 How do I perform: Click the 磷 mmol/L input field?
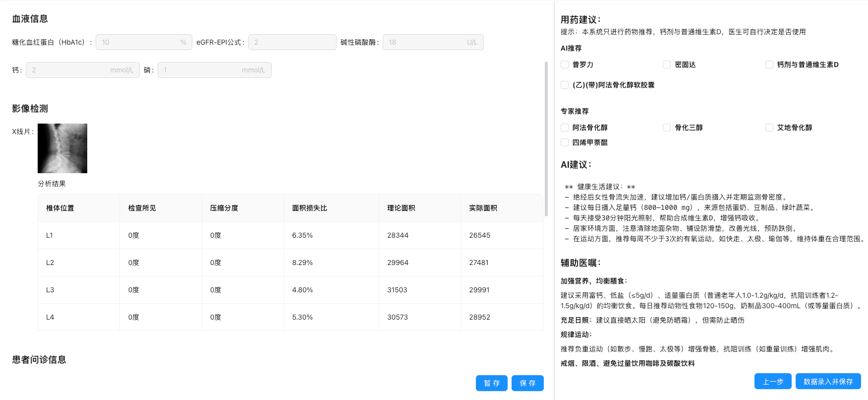(215, 70)
